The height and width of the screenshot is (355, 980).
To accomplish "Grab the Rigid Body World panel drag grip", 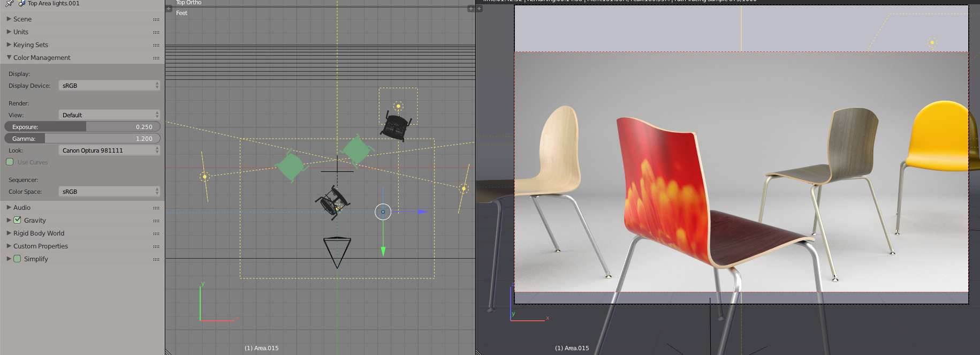I will click(156, 233).
